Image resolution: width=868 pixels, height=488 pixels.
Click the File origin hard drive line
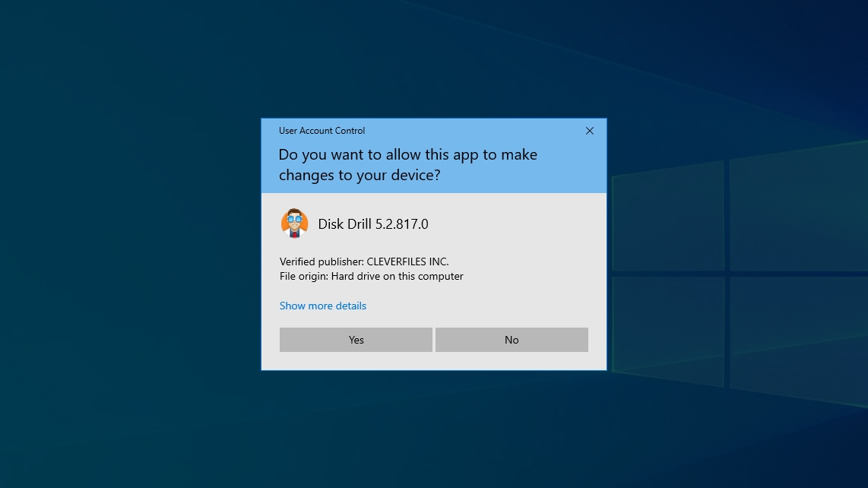pyautogui.click(x=372, y=276)
